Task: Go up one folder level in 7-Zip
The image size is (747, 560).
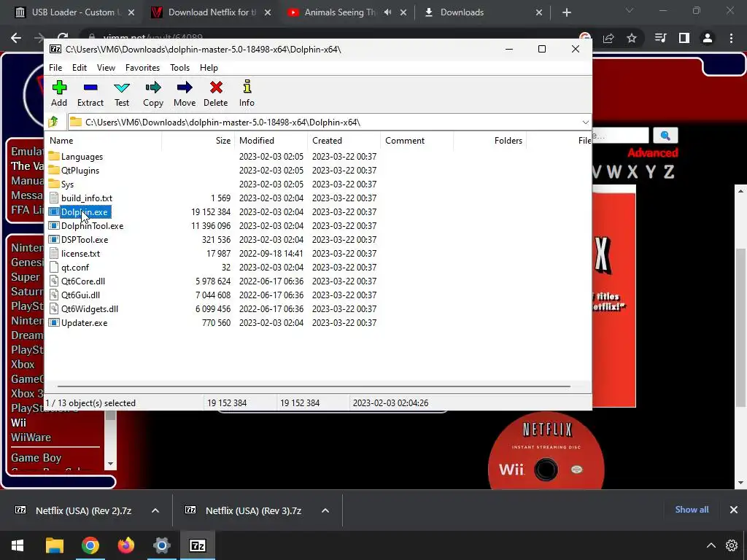Action: 53,122
